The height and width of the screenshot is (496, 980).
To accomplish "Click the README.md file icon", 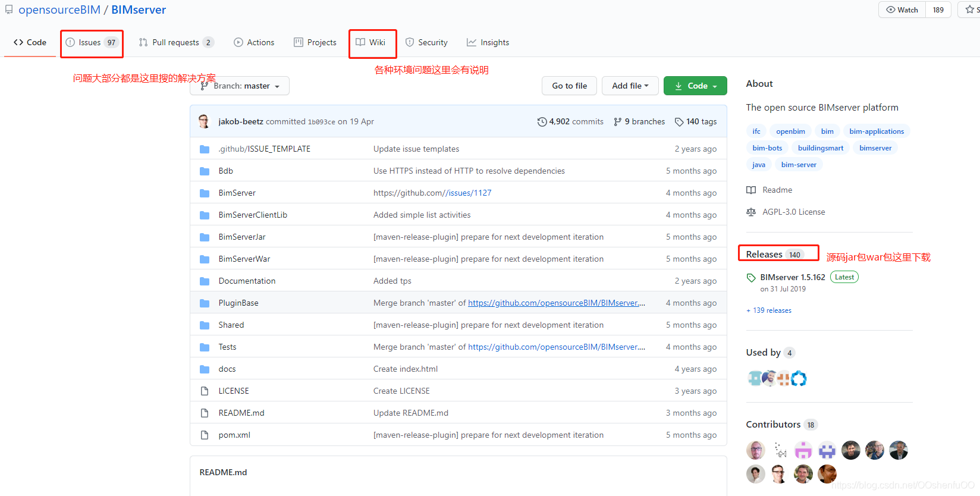I will point(205,413).
